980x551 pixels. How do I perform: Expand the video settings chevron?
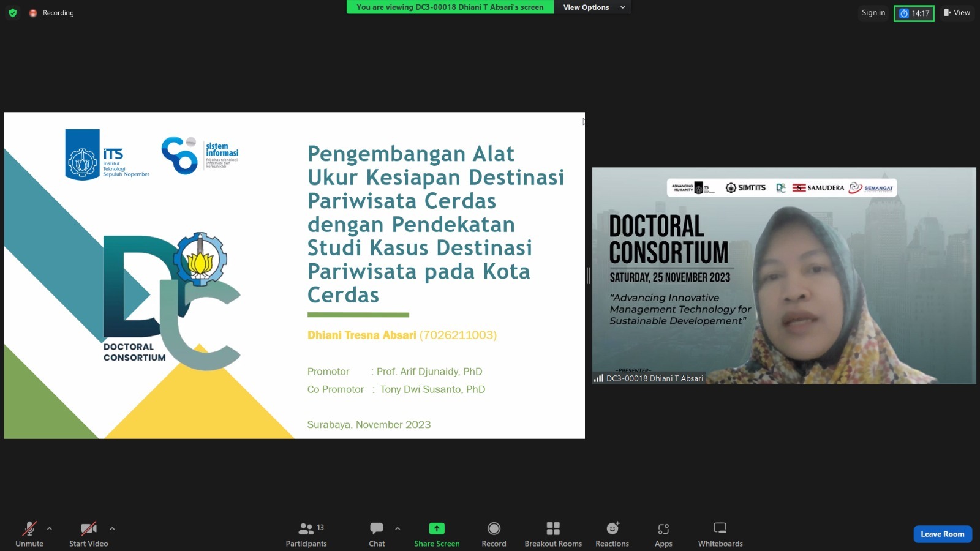coord(112,528)
